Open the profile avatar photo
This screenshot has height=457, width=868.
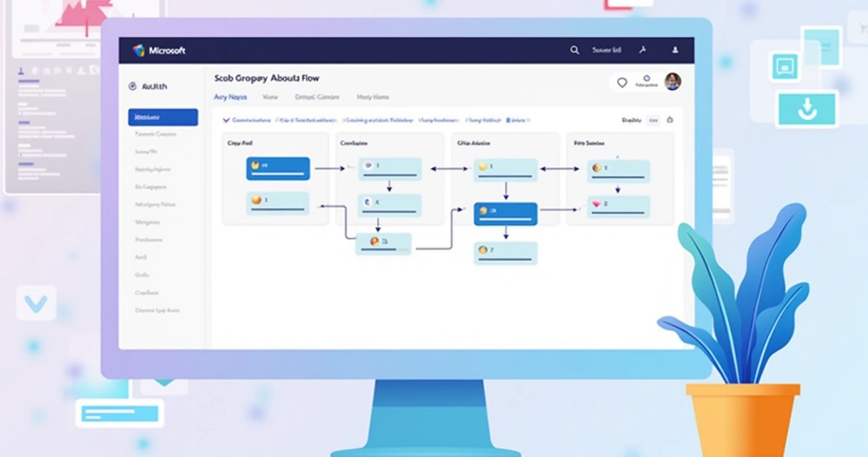click(x=672, y=81)
